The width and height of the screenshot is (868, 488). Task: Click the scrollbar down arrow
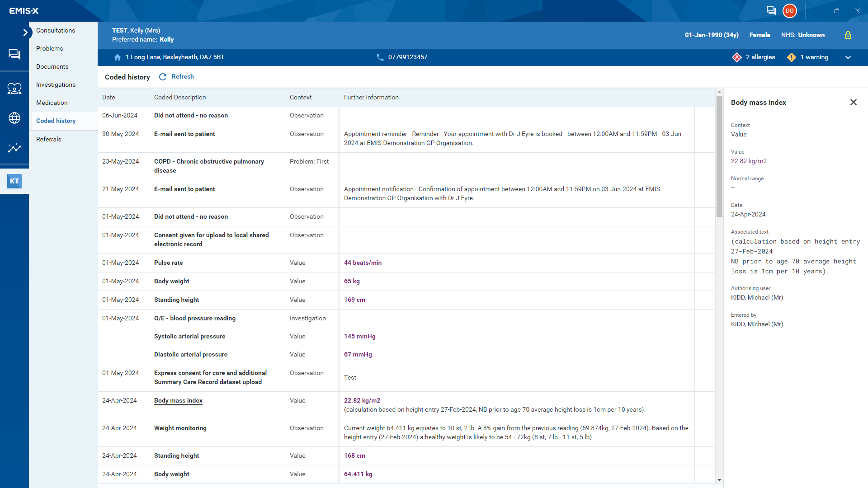pyautogui.click(x=719, y=480)
